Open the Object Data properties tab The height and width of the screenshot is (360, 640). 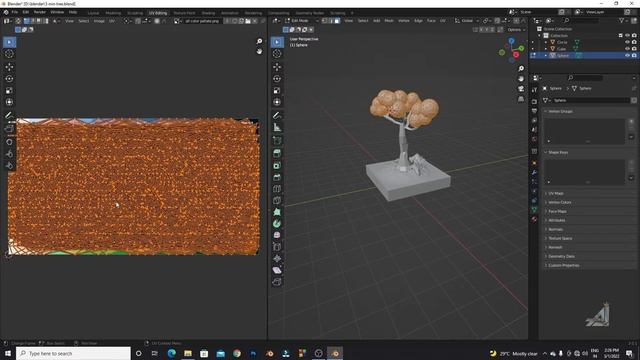coord(534,210)
